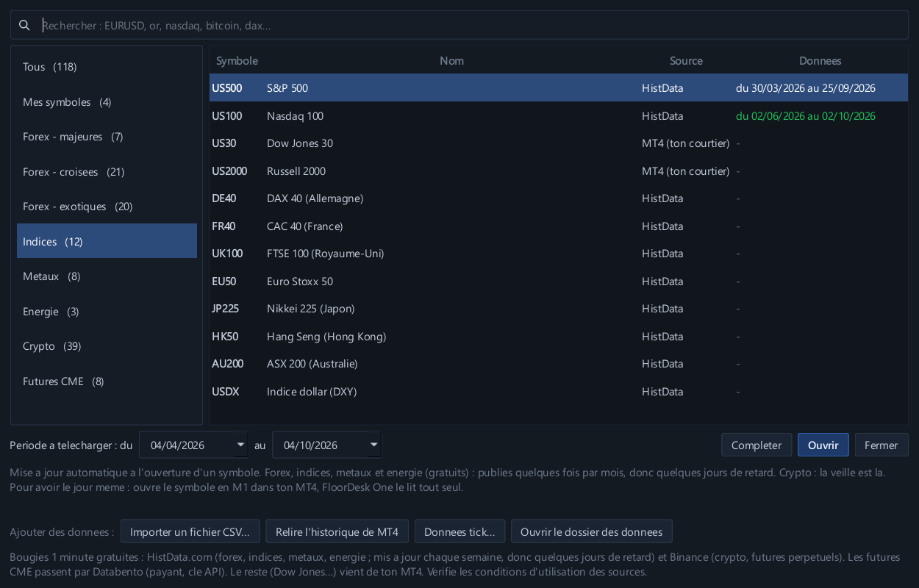Sort by Nom column header
The width and height of the screenshot is (919, 588).
coord(451,61)
